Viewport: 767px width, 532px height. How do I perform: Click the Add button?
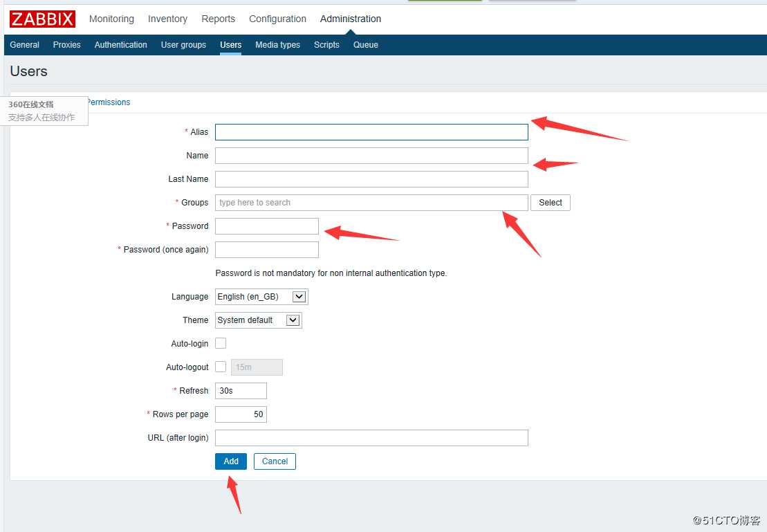(231, 461)
